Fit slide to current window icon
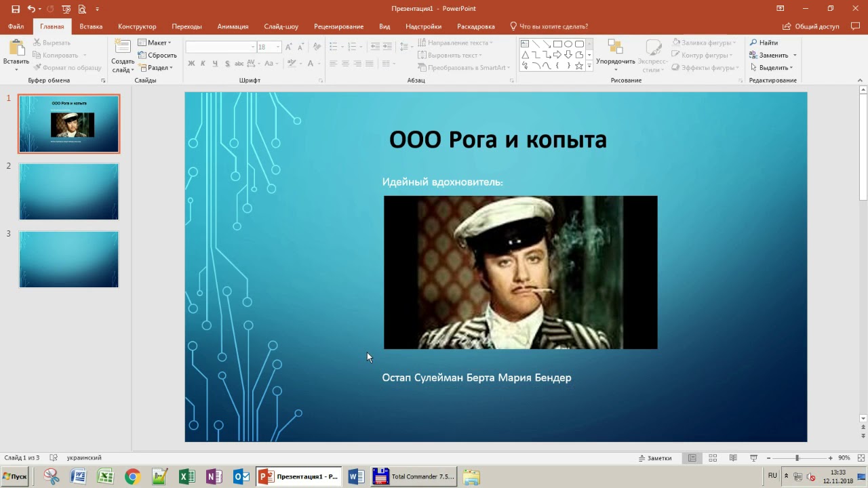The height and width of the screenshot is (488, 868). [861, 458]
